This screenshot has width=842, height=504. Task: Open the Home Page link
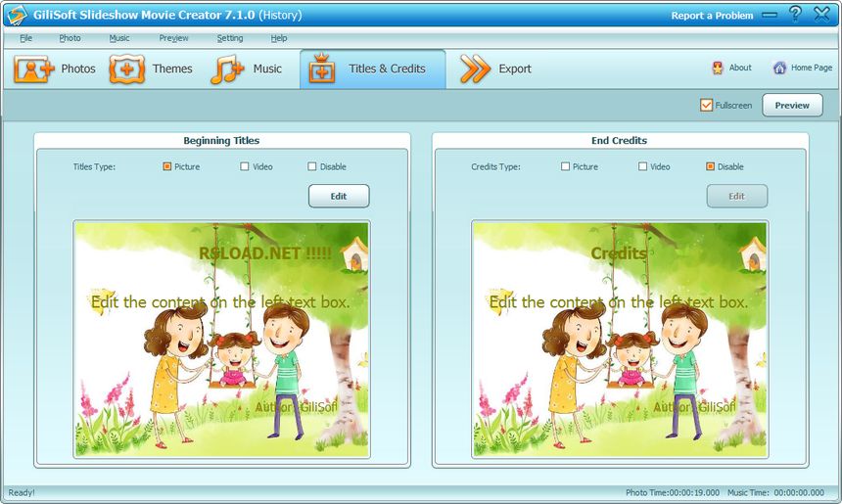click(812, 68)
